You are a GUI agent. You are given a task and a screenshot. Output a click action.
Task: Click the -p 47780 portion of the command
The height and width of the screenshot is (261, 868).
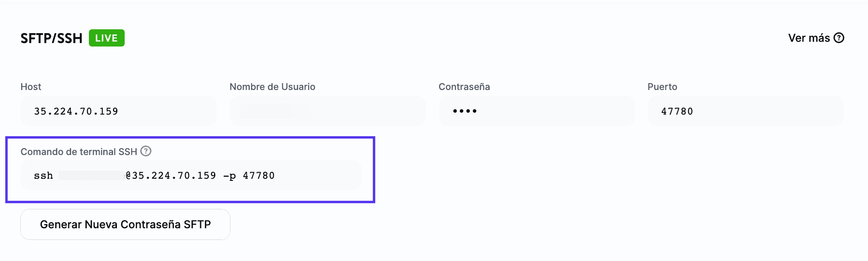point(248,176)
